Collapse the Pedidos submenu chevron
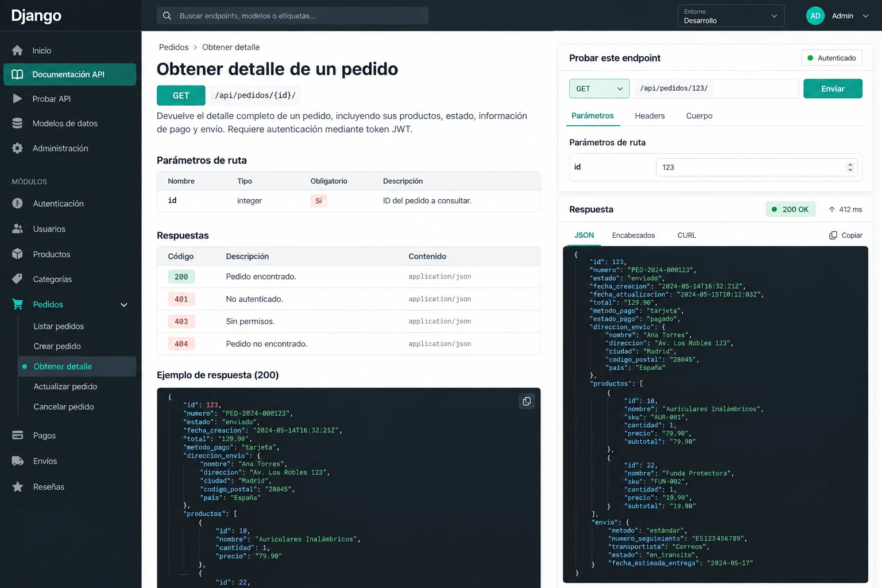Image resolution: width=882 pixels, height=588 pixels. point(124,305)
